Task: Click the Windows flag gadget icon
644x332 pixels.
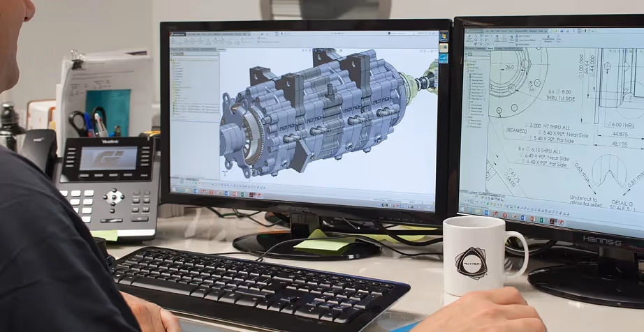Action: [444, 36]
